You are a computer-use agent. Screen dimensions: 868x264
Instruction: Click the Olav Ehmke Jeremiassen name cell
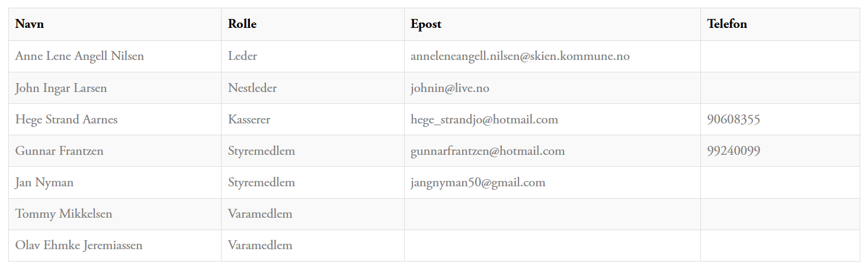[79, 246]
